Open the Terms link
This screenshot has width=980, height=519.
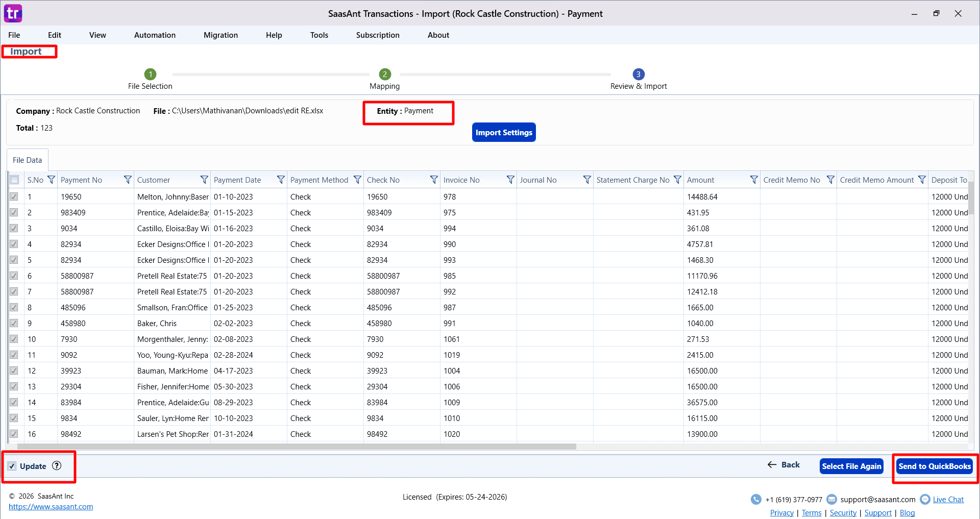tap(812, 512)
